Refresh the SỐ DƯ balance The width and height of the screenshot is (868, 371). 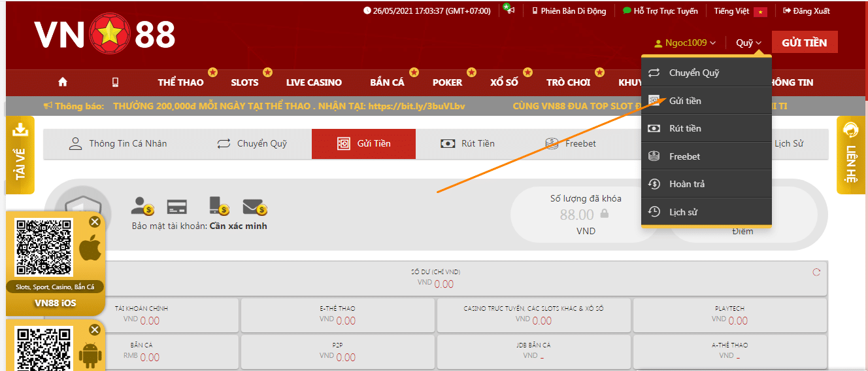click(816, 272)
